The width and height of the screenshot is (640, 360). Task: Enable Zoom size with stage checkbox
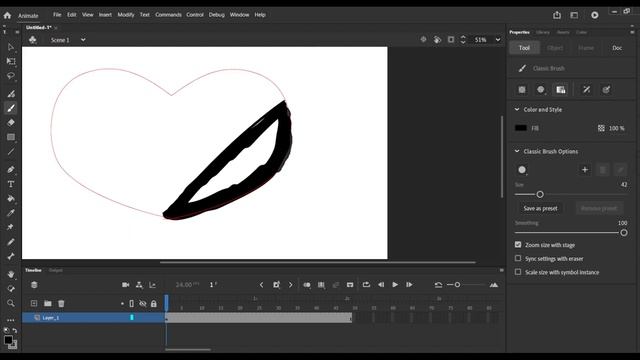click(x=518, y=244)
